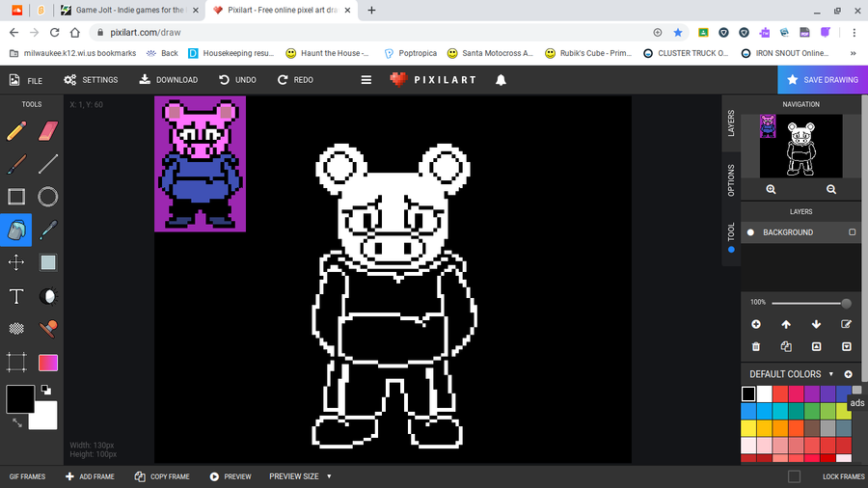Click the address bar URL field
The height and width of the screenshot is (488, 868).
click(x=371, y=33)
